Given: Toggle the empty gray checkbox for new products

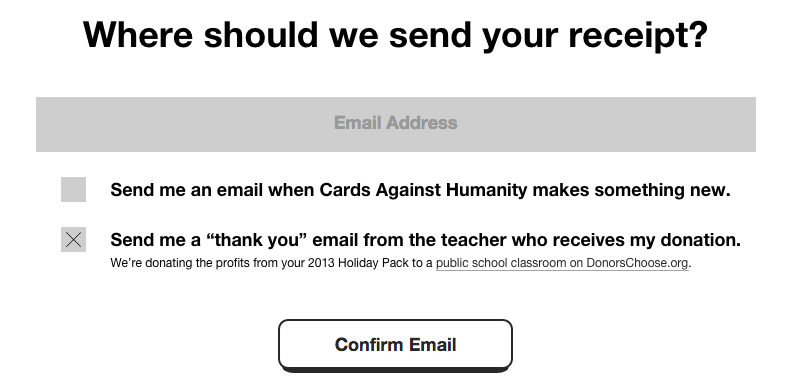Looking at the screenshot, I should tap(74, 189).
